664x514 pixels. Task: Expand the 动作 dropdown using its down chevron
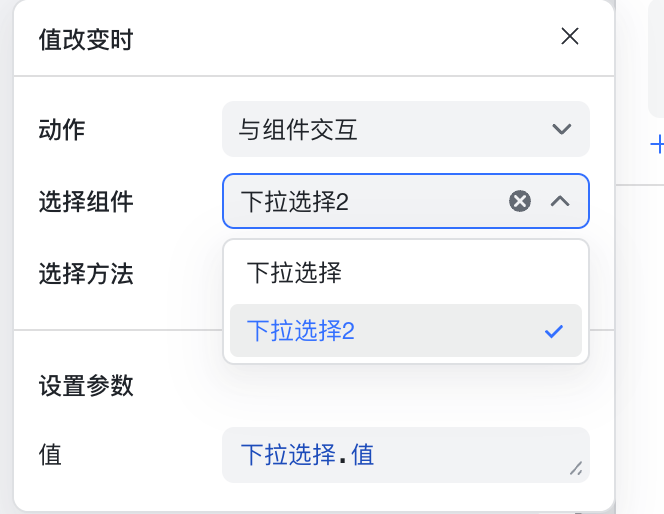tap(562, 129)
